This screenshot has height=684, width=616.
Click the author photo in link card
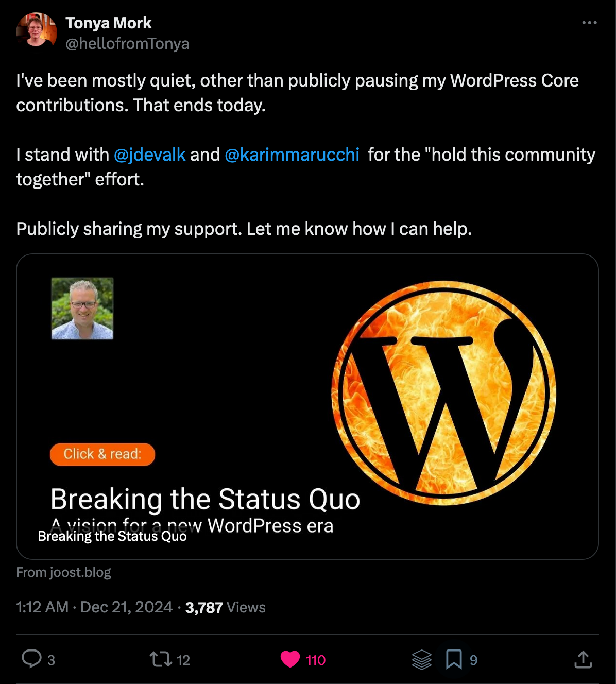point(82,309)
